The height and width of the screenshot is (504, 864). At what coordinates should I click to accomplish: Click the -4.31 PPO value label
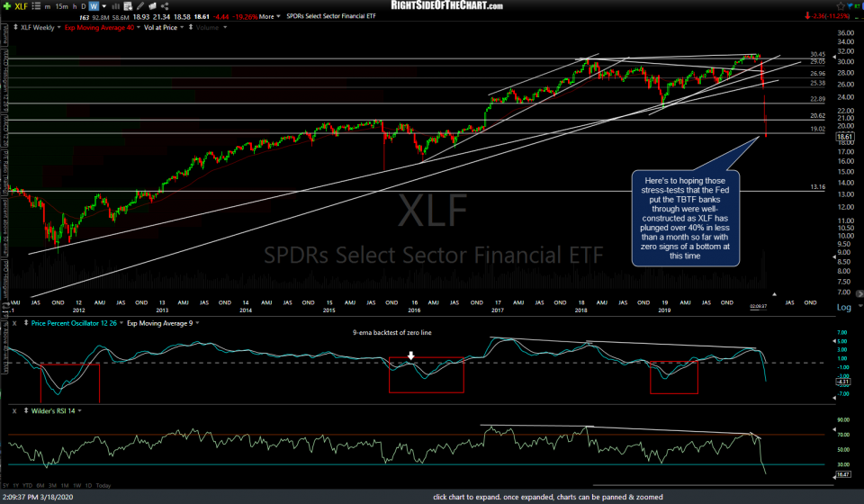[x=843, y=382]
